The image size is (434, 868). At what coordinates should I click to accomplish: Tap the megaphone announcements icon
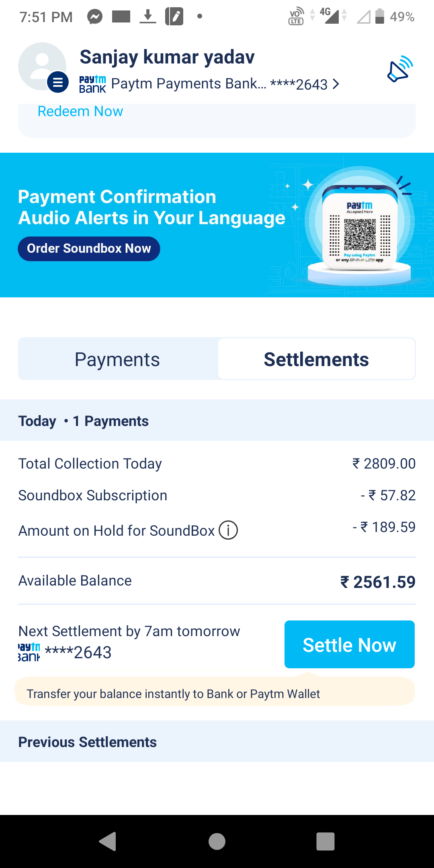pos(400,70)
